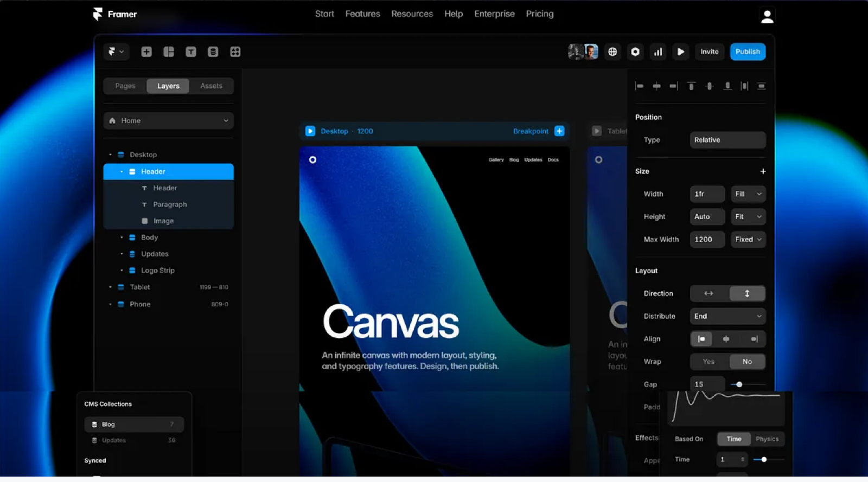This screenshot has width=868, height=482.
Task: Open the Home page dropdown
Action: 169,120
